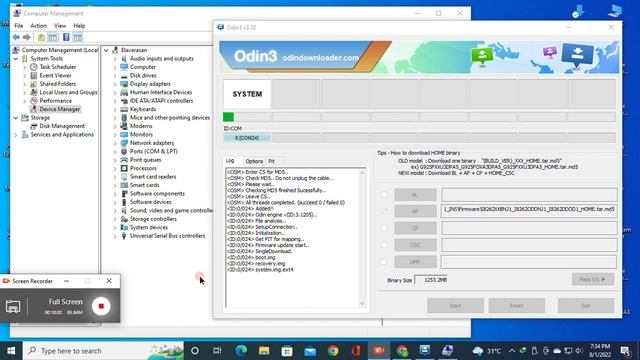Toggle the CP checkbox in Odin3
The image size is (640, 360).
point(384,228)
